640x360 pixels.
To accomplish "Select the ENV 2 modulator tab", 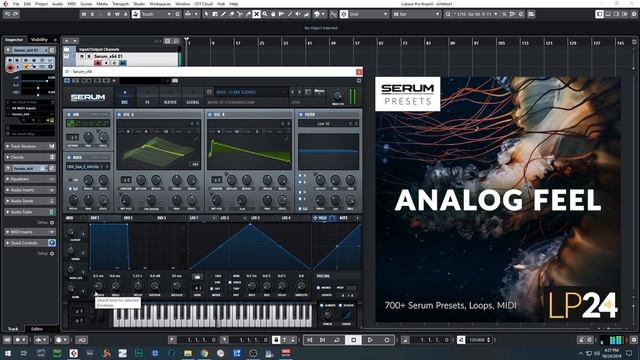I will pos(128,218).
